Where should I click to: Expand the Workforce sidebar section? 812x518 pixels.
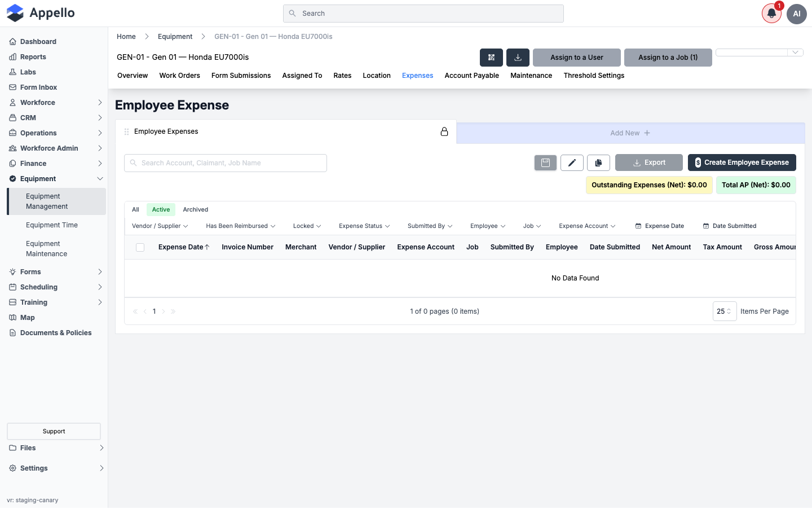click(100, 103)
